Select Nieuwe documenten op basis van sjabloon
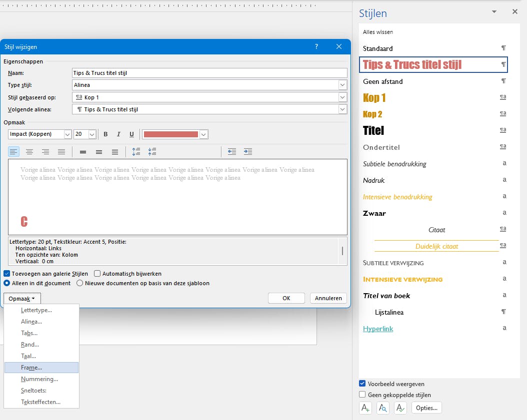Viewport: 527px width, 420px height. coord(79,283)
